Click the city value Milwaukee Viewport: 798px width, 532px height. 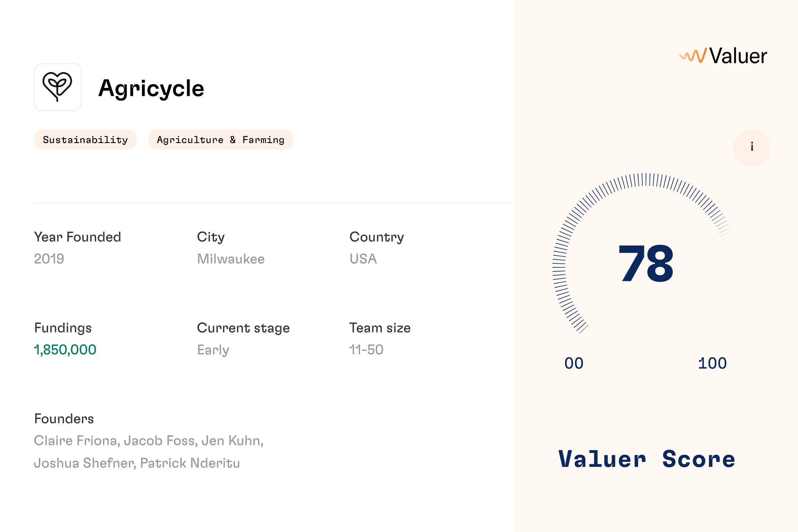click(231, 259)
